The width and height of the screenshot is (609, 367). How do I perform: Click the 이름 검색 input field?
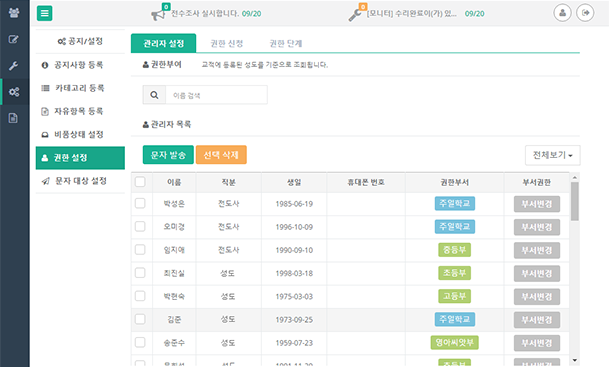tap(216, 95)
